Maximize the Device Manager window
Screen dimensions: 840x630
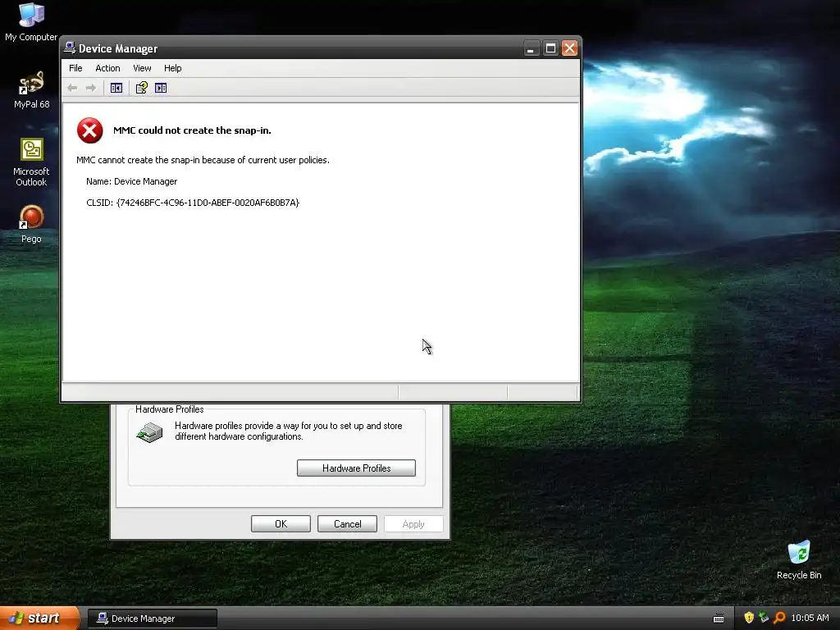[x=550, y=48]
